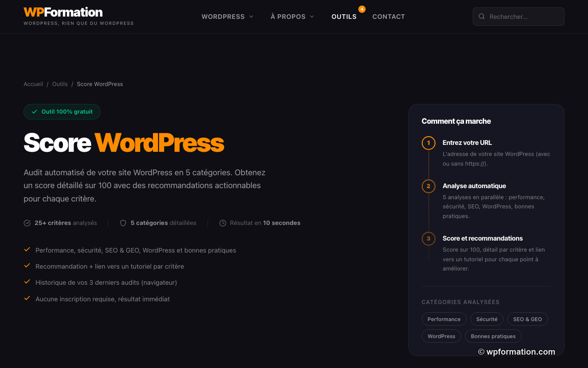Click the step 2 circle icon
The width and height of the screenshot is (588, 368).
pyautogui.click(x=429, y=186)
